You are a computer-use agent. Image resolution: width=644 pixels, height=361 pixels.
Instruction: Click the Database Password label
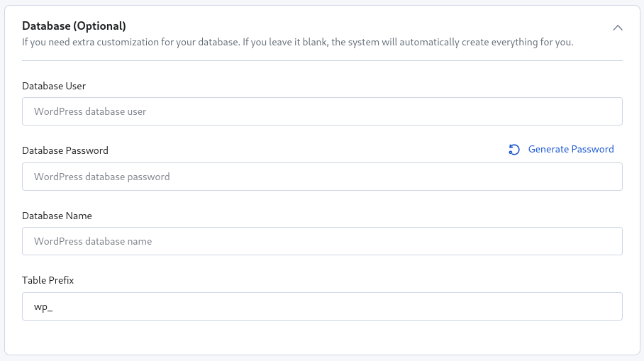click(x=65, y=150)
